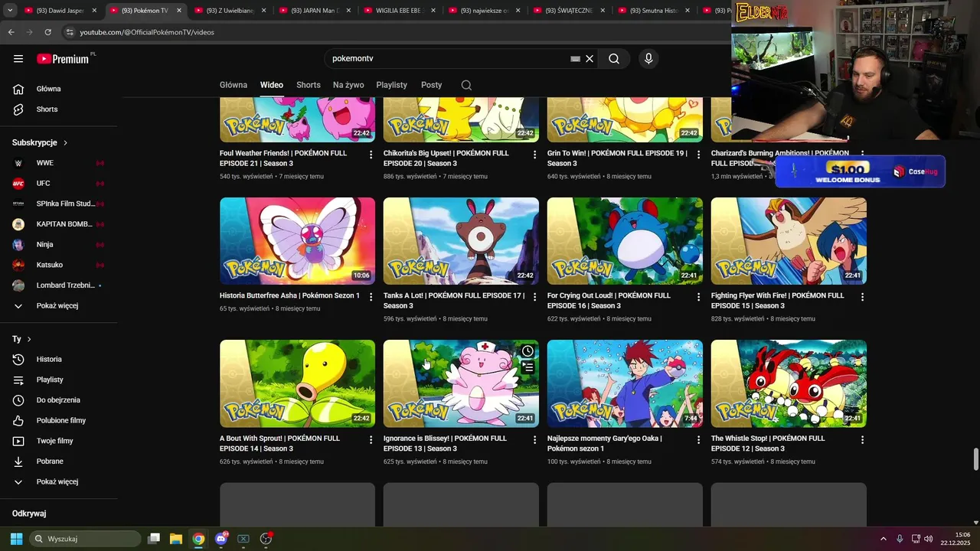Screen dimensions: 980x551
Task: Go back with the browser back arrow
Action: 11,32
